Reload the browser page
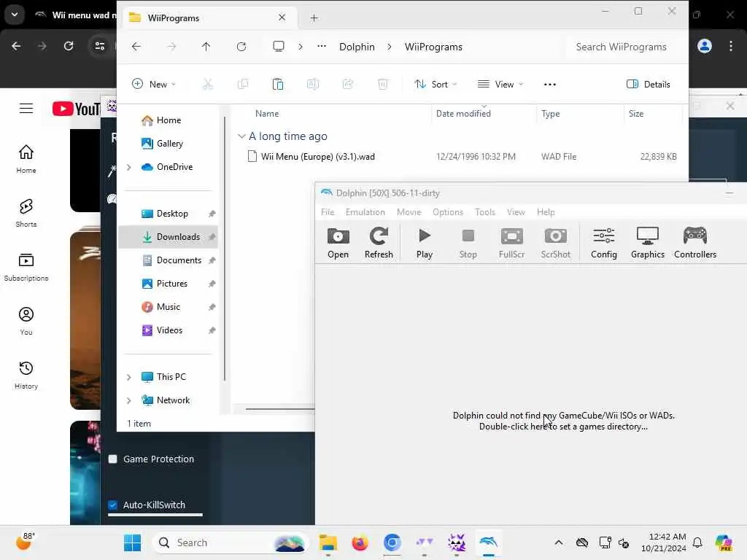Viewport: 747px width, 560px height. coord(69,46)
